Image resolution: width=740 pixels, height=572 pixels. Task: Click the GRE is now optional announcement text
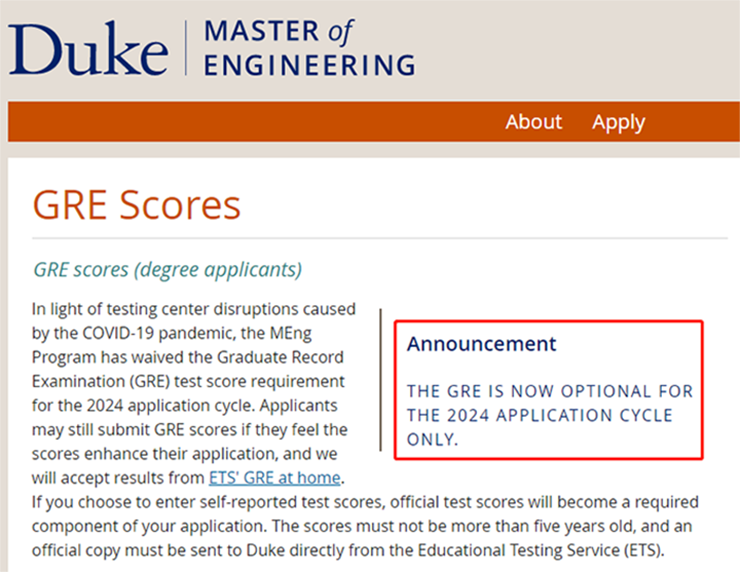[x=550, y=415]
